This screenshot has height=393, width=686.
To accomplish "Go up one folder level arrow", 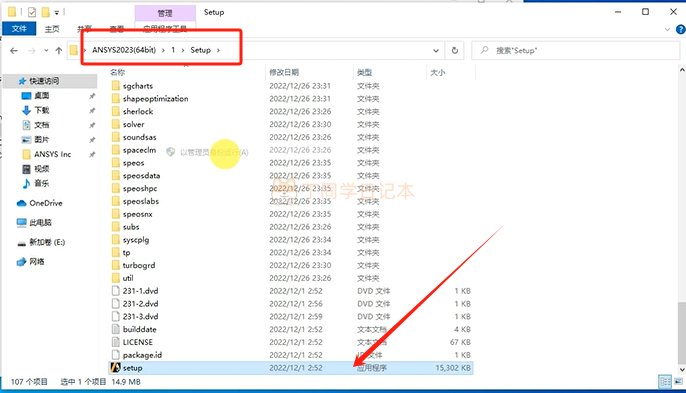I will point(59,51).
